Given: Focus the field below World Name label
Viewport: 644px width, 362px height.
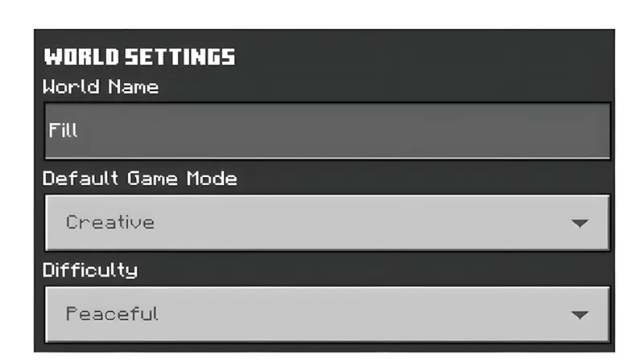Looking at the screenshot, I should 327,130.
